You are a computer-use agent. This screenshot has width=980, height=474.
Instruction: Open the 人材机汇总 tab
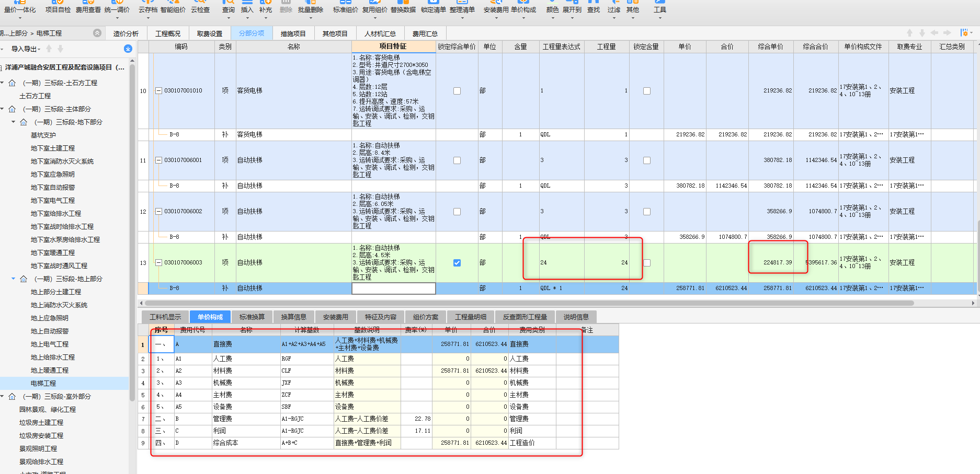(x=380, y=33)
